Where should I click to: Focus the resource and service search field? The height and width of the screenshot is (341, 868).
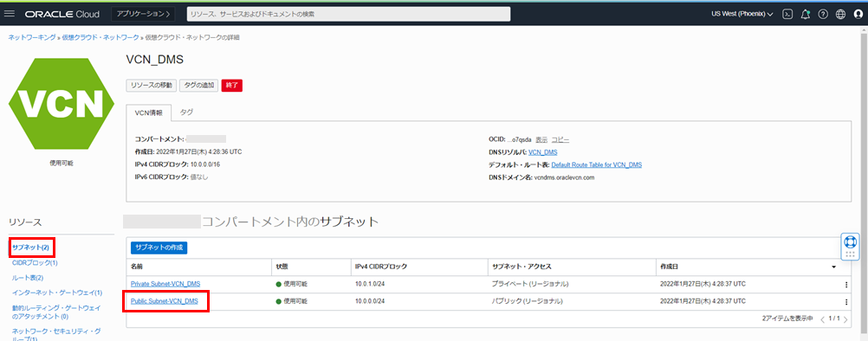[349, 14]
